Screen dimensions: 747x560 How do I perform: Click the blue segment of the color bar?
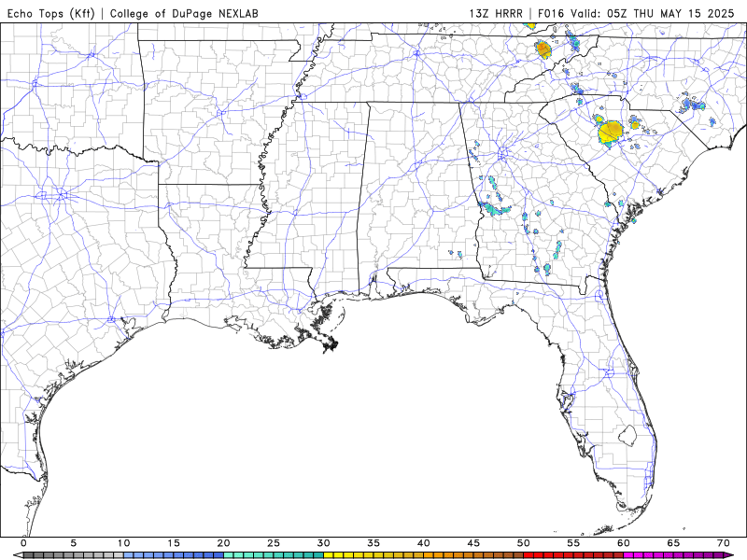coord(174,555)
